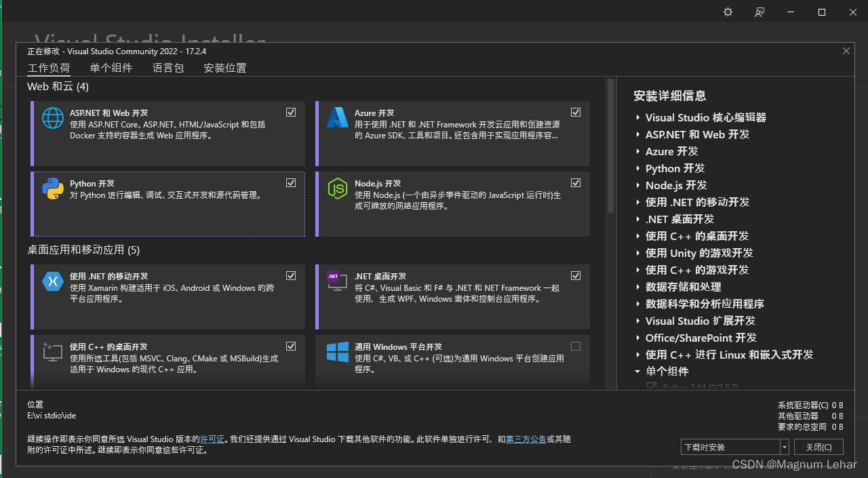Click the ASP.NET globe workload icon
Viewport: 868px width, 478px height.
coord(53,118)
